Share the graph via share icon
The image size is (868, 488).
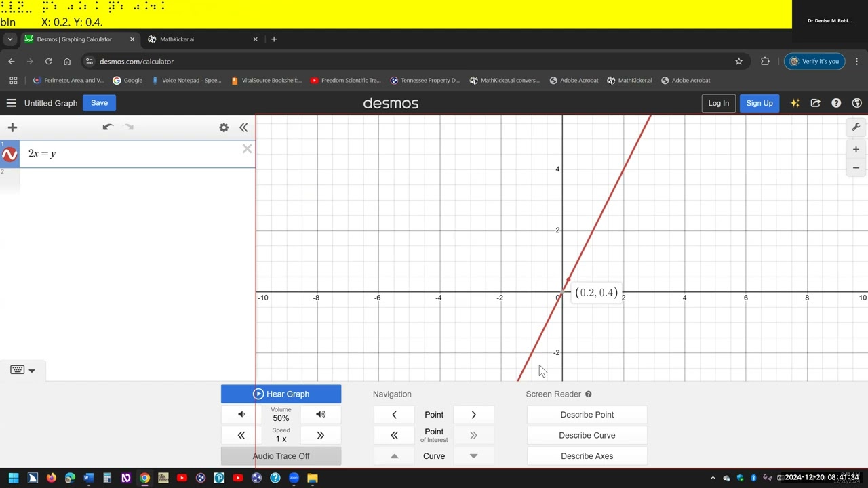(x=816, y=103)
